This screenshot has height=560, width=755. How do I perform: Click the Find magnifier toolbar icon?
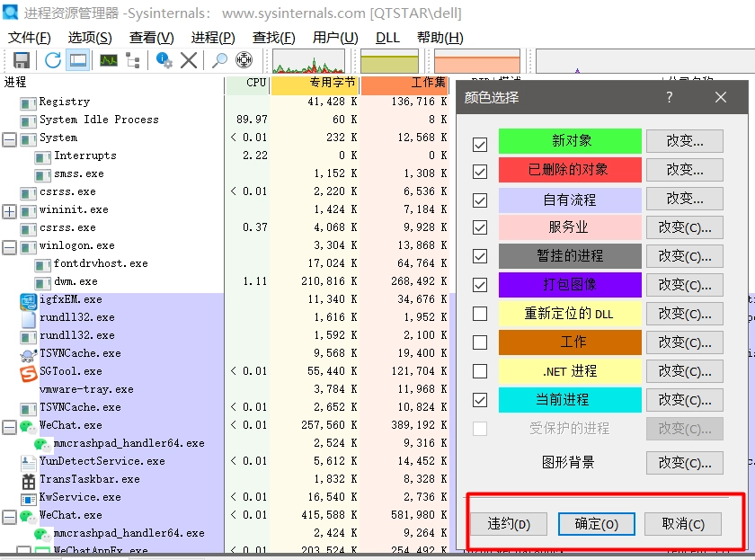219,60
